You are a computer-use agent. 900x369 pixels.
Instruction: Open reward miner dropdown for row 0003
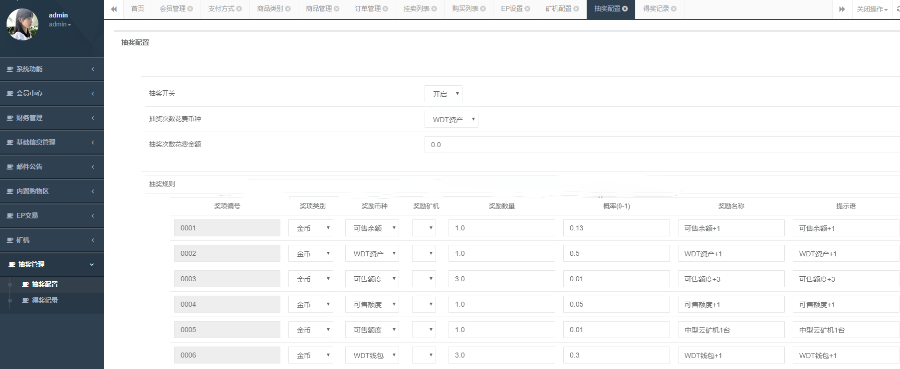pyautogui.click(x=424, y=279)
